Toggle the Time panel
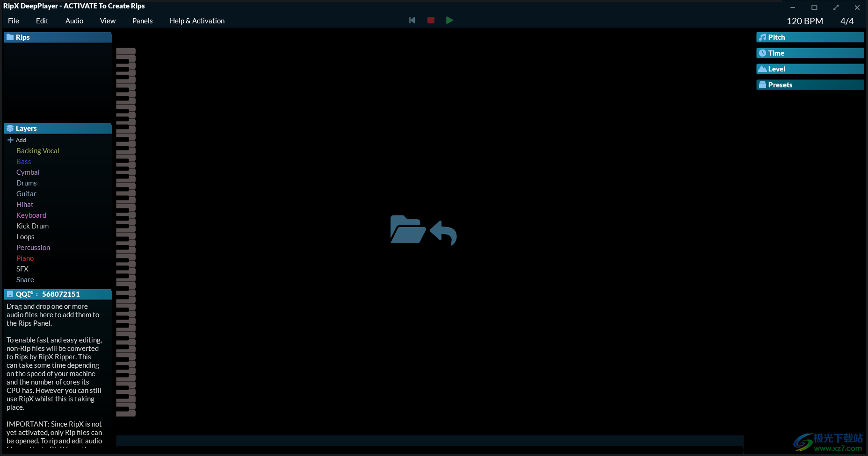868x456 pixels. (x=810, y=53)
